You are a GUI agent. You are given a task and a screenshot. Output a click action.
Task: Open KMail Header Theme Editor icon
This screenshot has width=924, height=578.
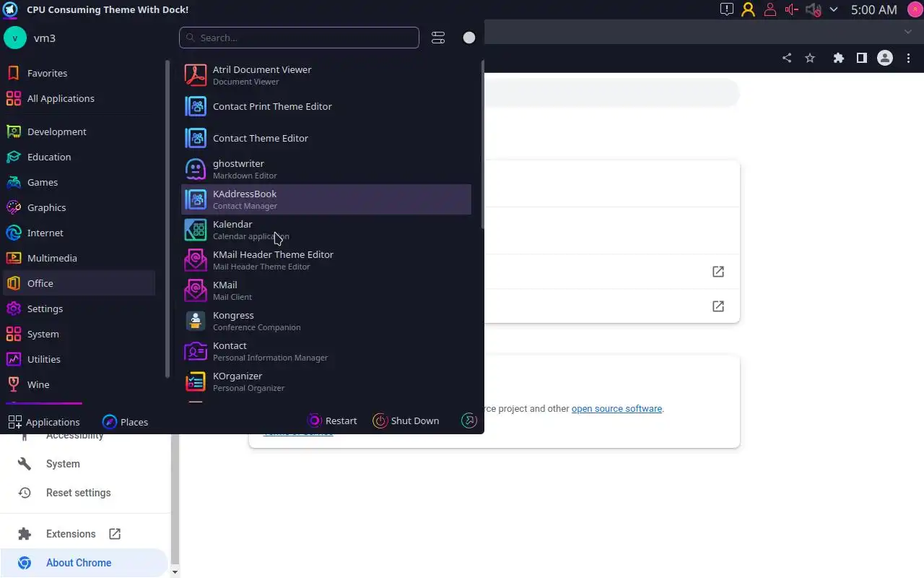pos(196,260)
